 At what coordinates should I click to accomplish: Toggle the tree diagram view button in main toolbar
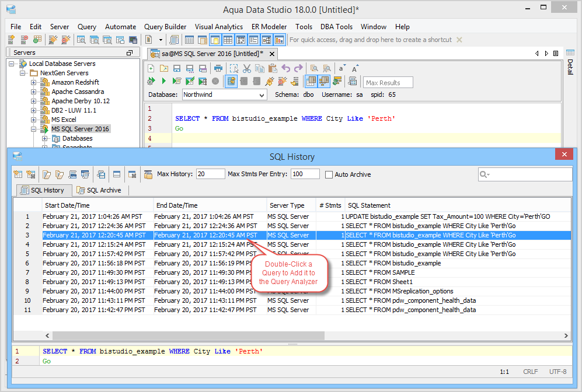tap(267, 39)
